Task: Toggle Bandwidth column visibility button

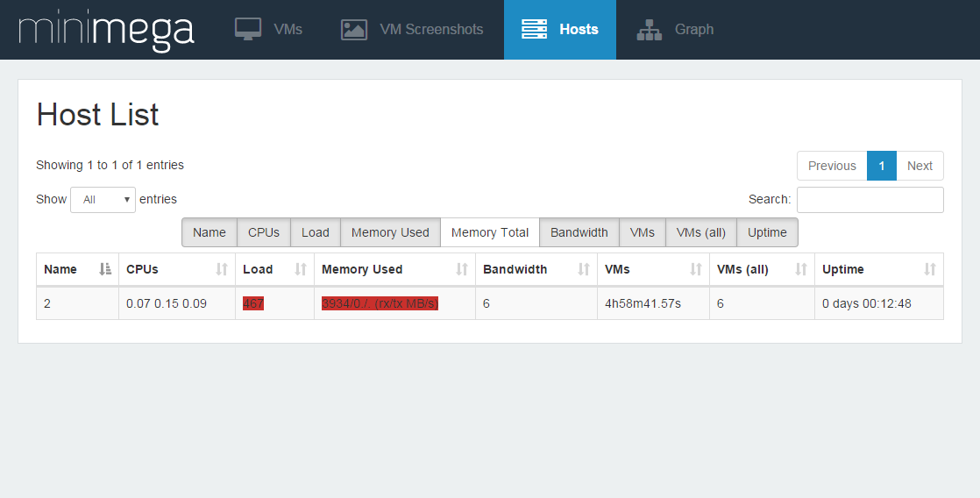Action: (579, 232)
